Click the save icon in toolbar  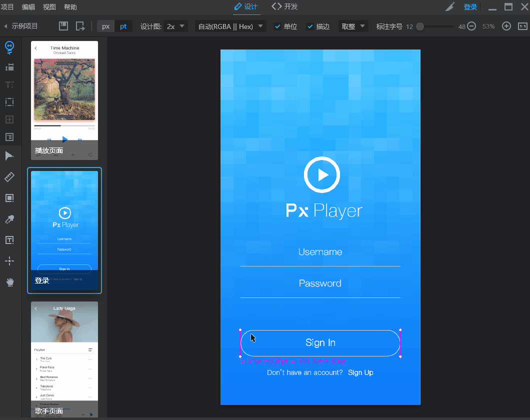tap(63, 26)
